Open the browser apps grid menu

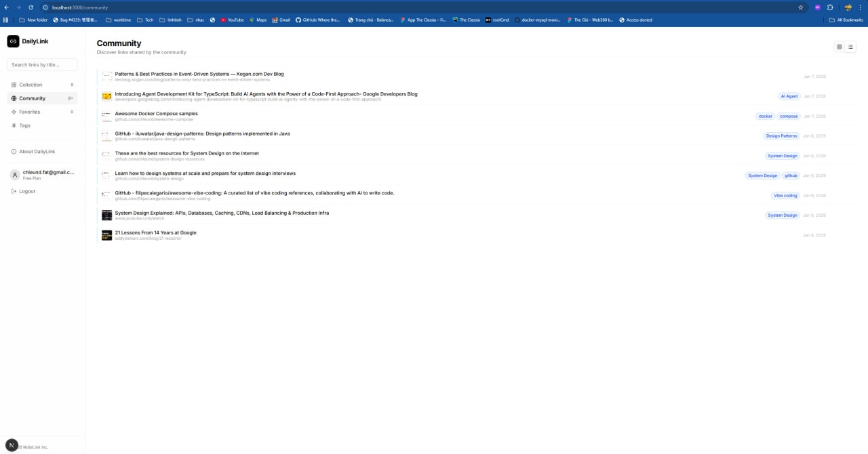tap(5, 20)
